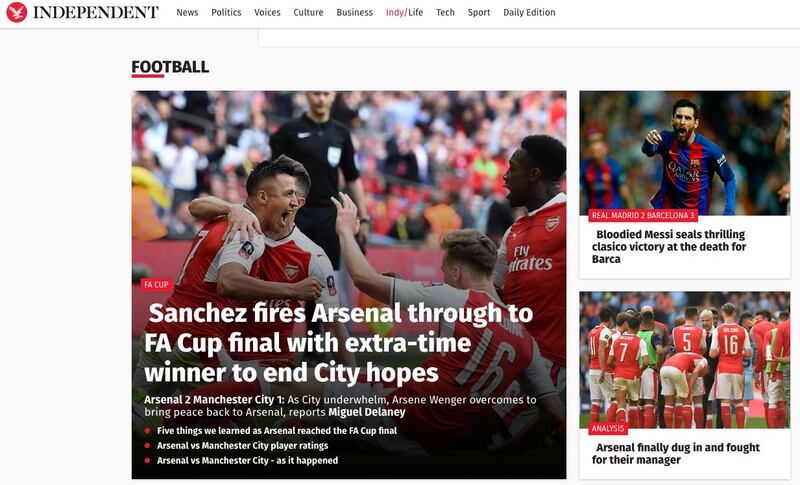Viewport: 800px width, 485px height.
Task: Open the Voices section
Action: pos(267,12)
